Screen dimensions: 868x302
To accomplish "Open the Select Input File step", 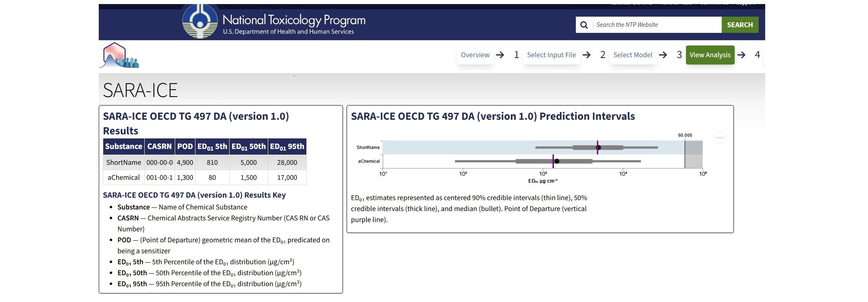I will tap(551, 55).
